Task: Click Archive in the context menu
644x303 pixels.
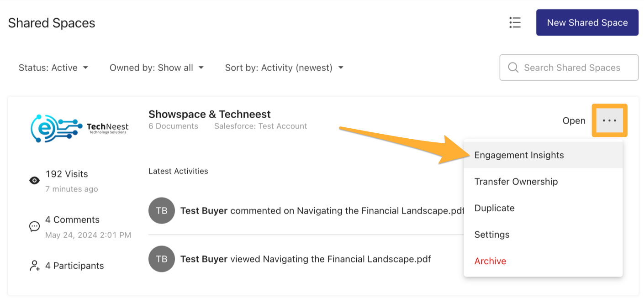Action: [x=490, y=261]
